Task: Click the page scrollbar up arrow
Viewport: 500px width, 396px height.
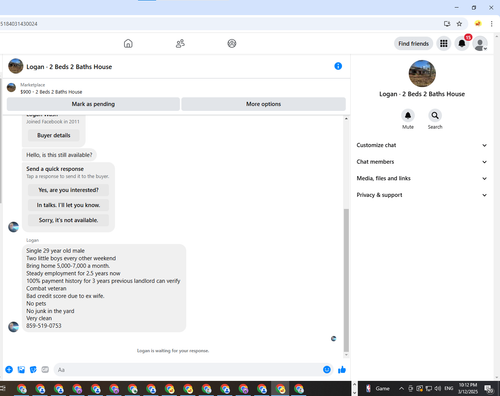Action: click(x=497, y=36)
